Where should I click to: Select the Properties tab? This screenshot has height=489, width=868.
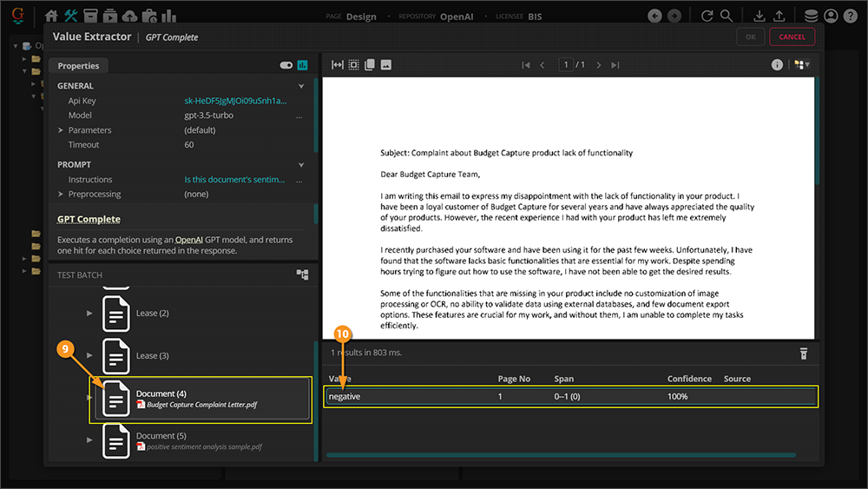tap(78, 66)
